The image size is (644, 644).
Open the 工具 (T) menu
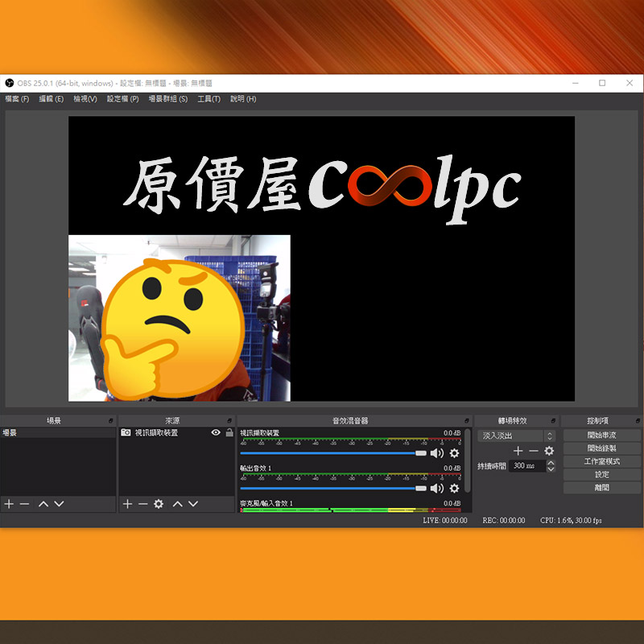point(208,99)
